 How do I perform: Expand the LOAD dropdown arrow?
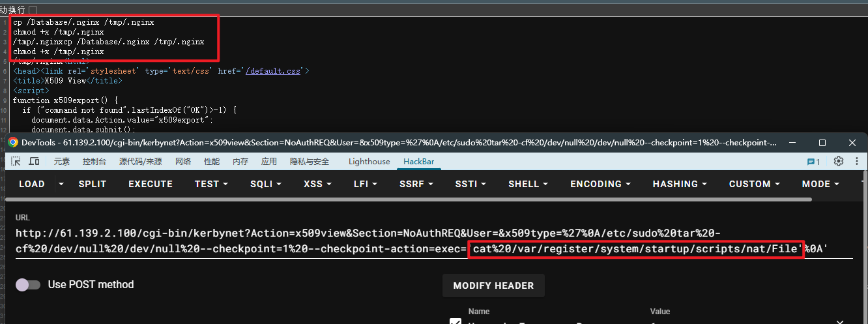(x=62, y=184)
